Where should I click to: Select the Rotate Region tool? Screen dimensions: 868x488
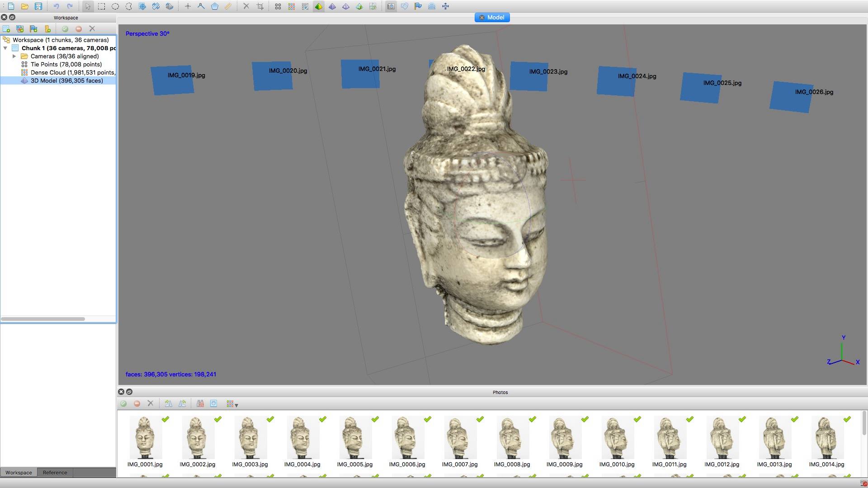point(156,6)
